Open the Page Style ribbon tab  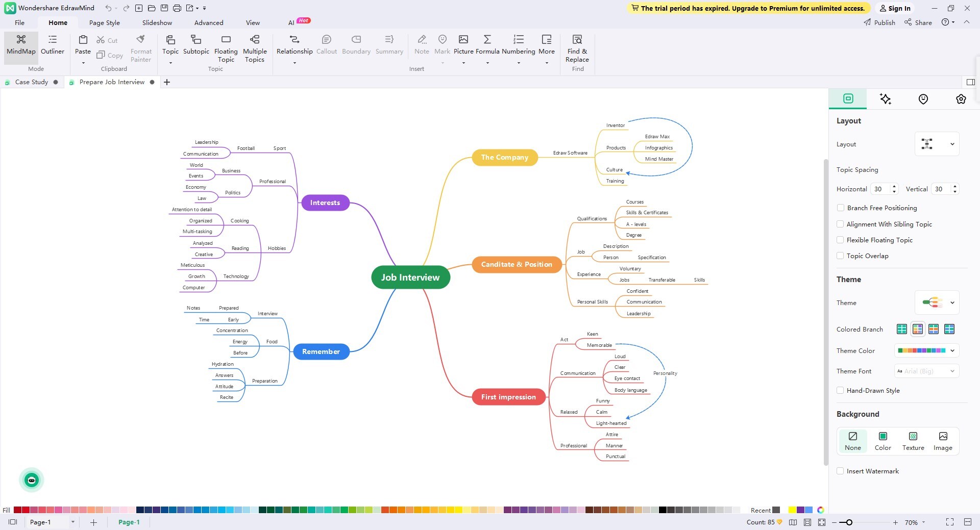105,22
